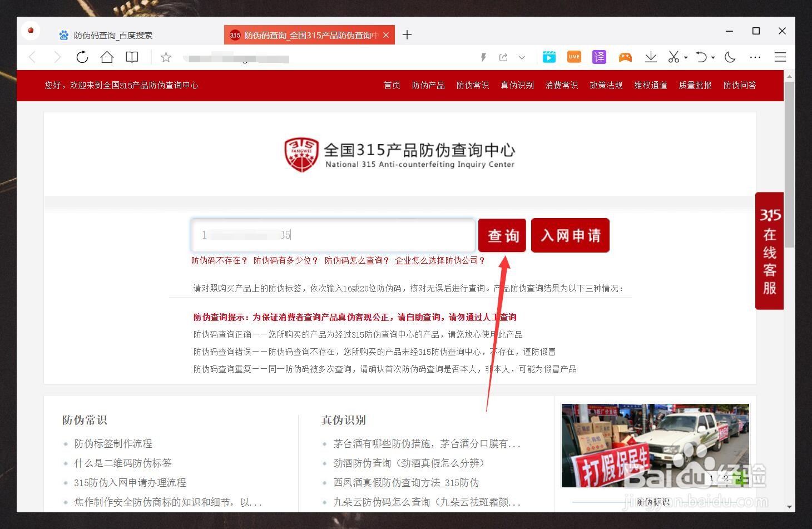Image resolution: width=812 pixels, height=529 pixels.
Task: Open the 茅台酒有哪些防伪措施 article
Action: 427,444
